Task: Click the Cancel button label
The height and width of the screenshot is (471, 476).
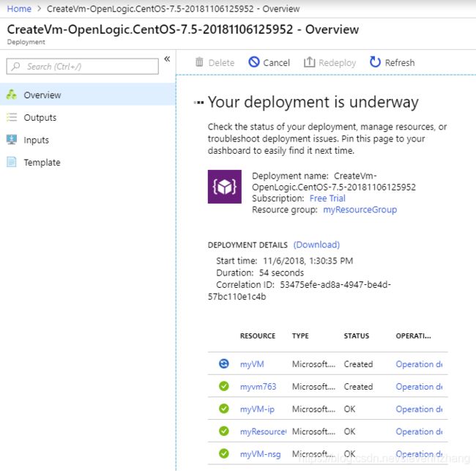Action: (276, 62)
